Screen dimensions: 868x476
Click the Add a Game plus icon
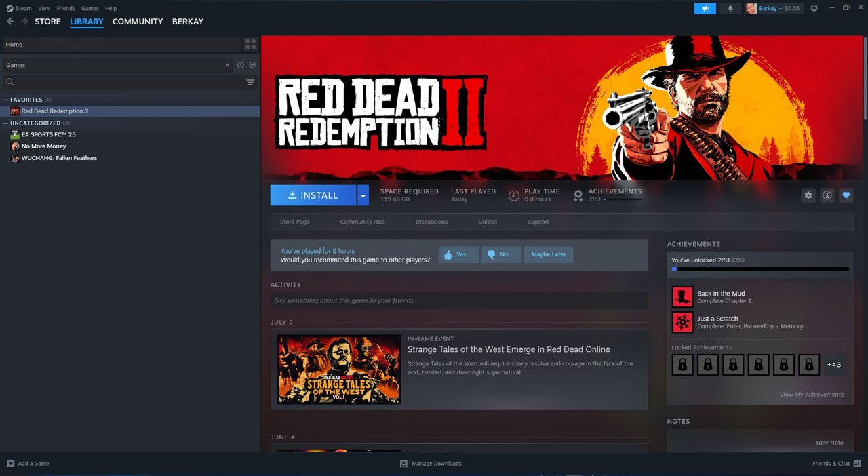(10, 464)
